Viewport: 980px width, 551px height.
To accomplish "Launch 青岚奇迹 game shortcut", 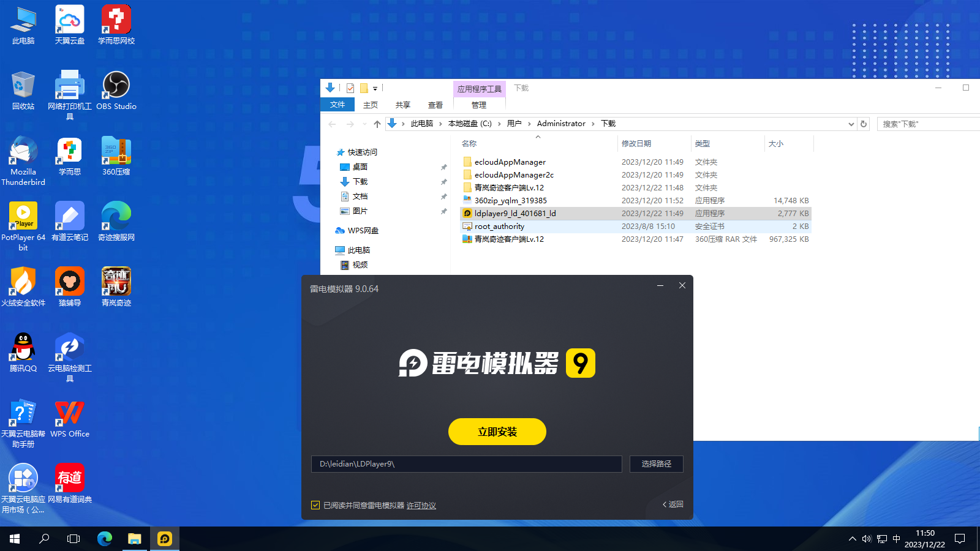I will (x=116, y=287).
